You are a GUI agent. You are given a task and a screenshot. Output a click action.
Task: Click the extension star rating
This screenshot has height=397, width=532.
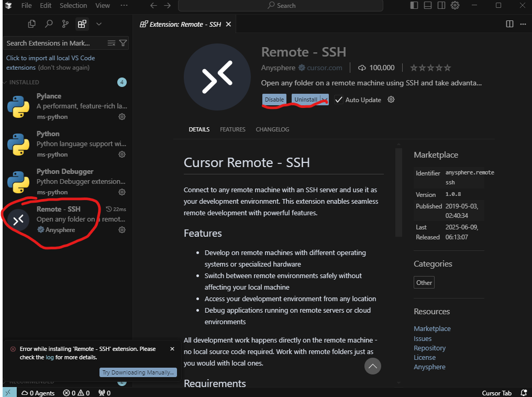pyautogui.click(x=430, y=68)
